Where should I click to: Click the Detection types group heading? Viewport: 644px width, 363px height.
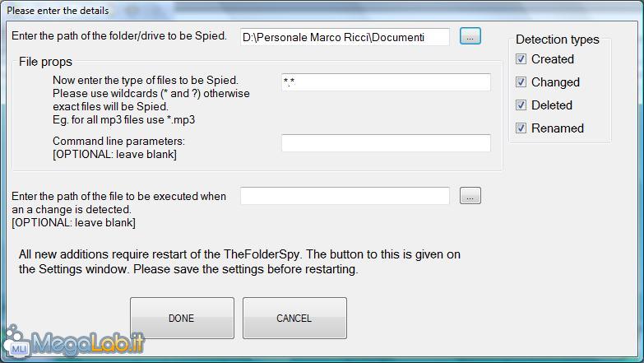(558, 40)
